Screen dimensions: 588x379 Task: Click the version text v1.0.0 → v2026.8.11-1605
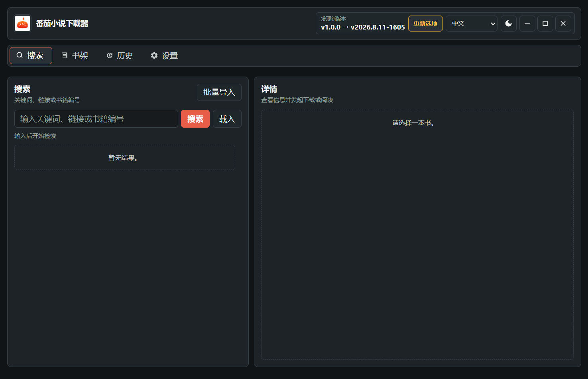[363, 27]
